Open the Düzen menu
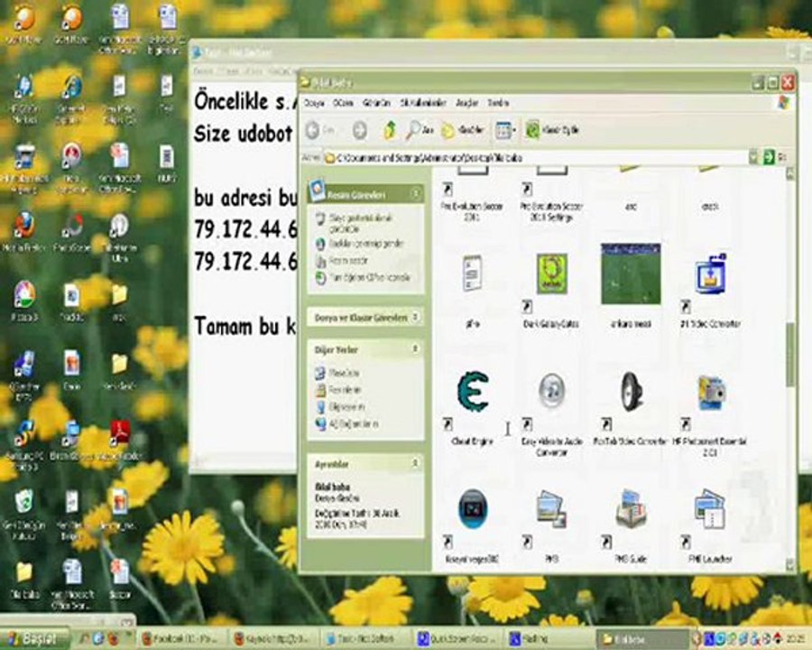The height and width of the screenshot is (650, 812). click(343, 103)
